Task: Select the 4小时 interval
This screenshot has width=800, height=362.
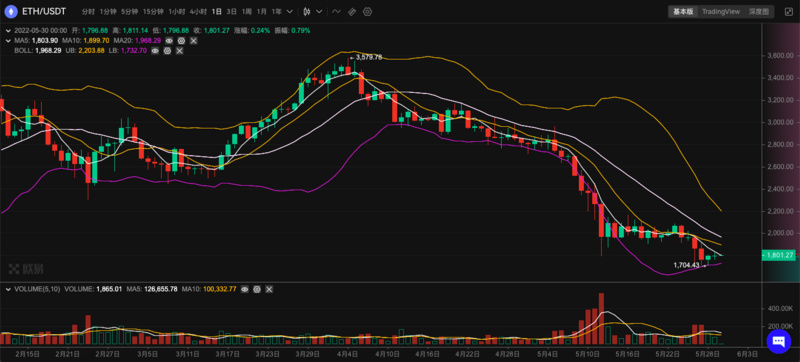Action: tap(198, 11)
